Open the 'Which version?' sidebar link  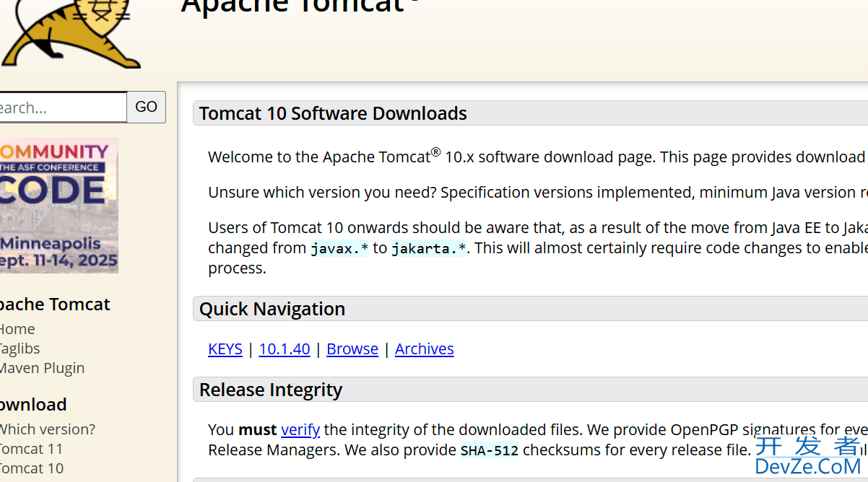[47, 429]
